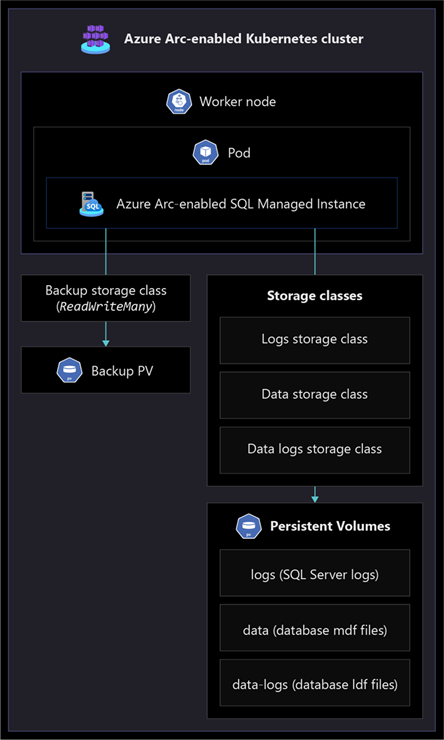The height and width of the screenshot is (740, 444).
Task: Select the SQL Managed Instance server icon
Action: tap(91, 203)
